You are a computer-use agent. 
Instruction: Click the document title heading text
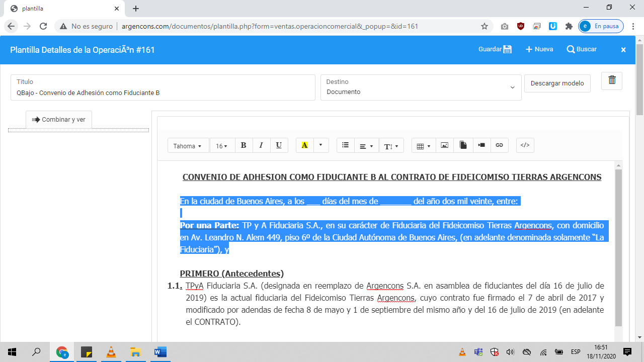(392, 177)
